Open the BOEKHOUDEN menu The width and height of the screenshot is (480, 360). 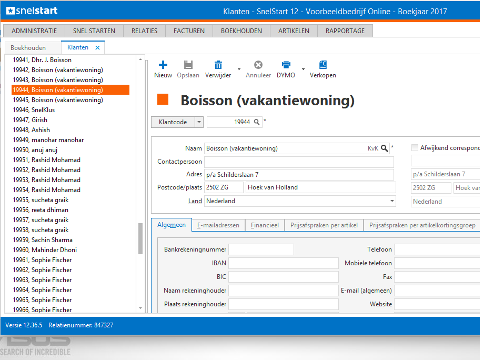click(241, 31)
